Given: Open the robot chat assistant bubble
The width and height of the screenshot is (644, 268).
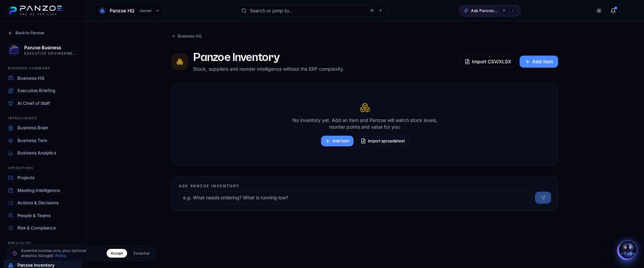Looking at the screenshot, I should coord(627,250).
